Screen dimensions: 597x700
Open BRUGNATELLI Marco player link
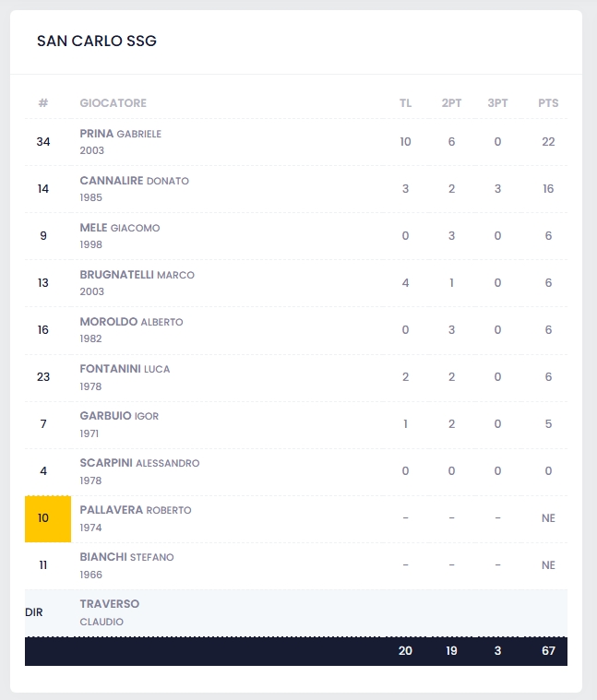(137, 275)
